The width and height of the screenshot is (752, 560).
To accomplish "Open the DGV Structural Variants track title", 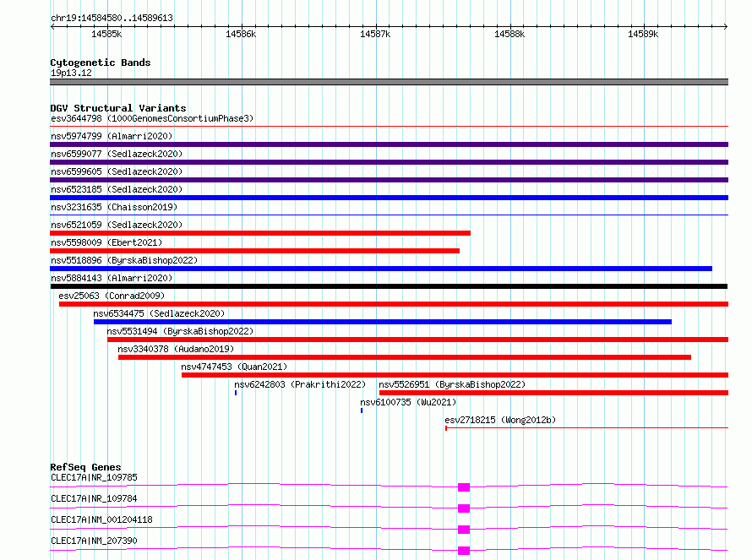I will click(118, 108).
